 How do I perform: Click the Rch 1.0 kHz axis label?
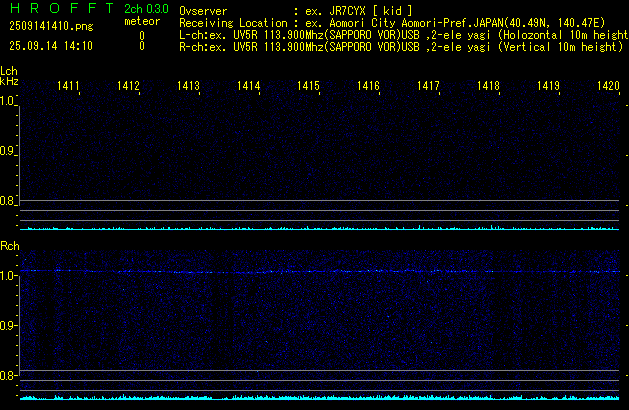7,276
